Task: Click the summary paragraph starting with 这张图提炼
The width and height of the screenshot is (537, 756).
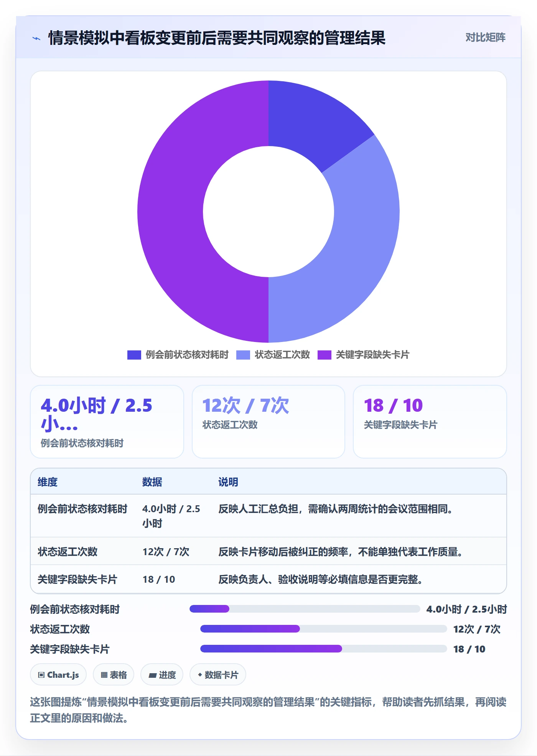Action: (x=268, y=710)
